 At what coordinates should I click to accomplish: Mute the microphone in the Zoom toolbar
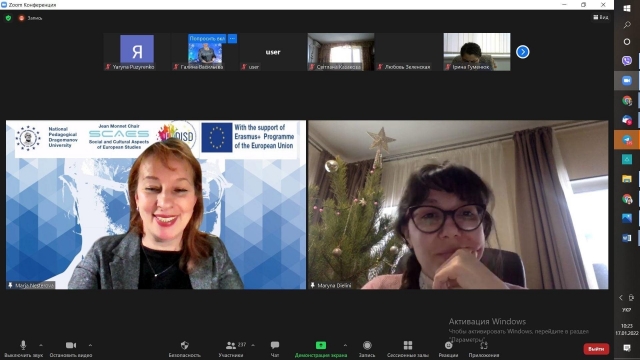23,348
